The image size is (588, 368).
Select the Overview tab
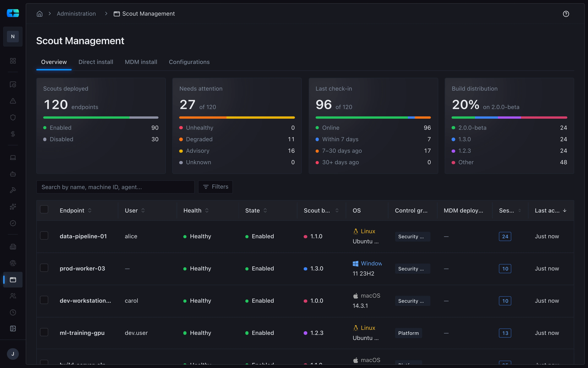54,62
